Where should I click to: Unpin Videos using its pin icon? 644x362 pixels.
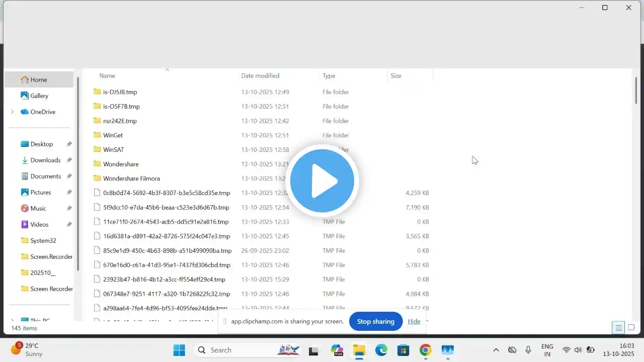click(69, 224)
